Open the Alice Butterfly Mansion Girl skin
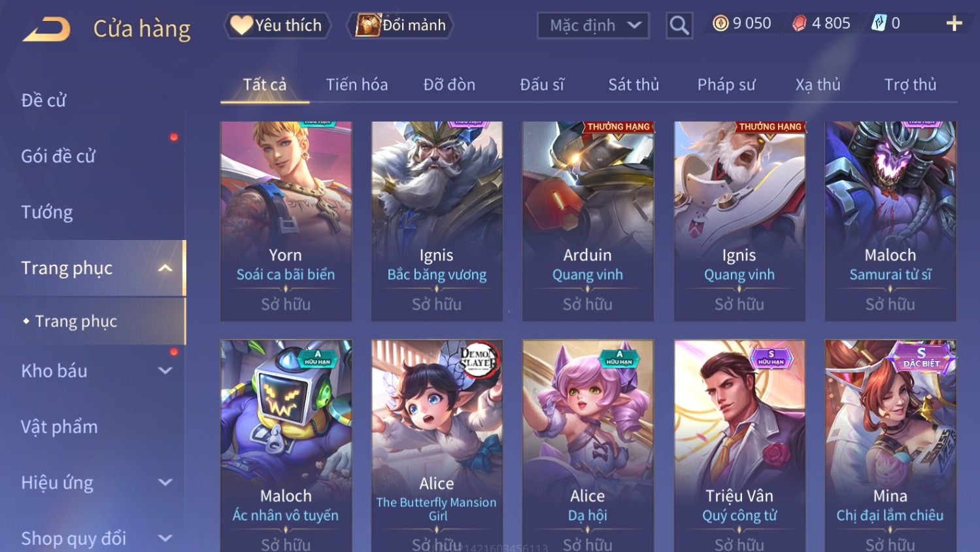Image resolution: width=980 pixels, height=552 pixels. point(437,445)
